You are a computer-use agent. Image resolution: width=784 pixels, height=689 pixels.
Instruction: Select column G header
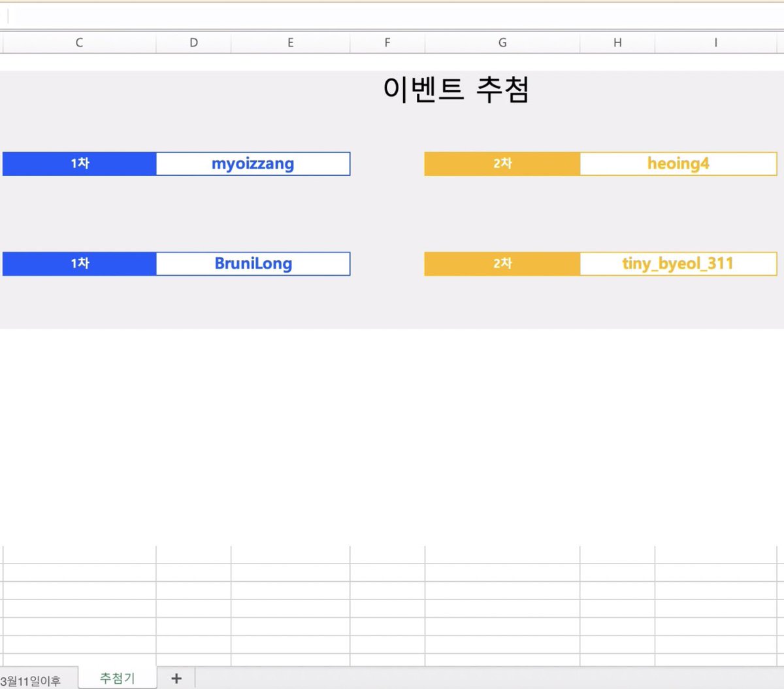tap(502, 42)
